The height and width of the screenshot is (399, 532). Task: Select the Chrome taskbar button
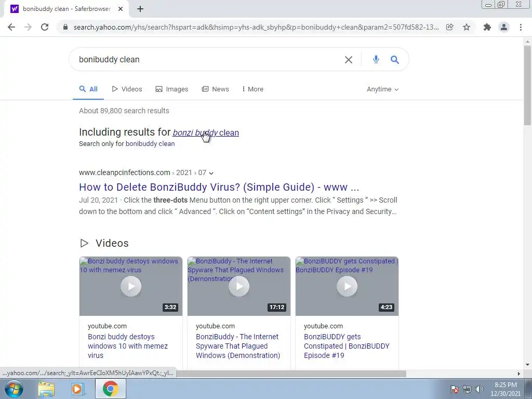pyautogui.click(x=111, y=389)
